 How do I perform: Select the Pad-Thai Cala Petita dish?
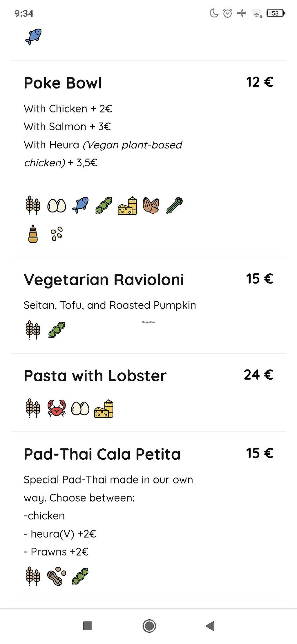(102, 454)
